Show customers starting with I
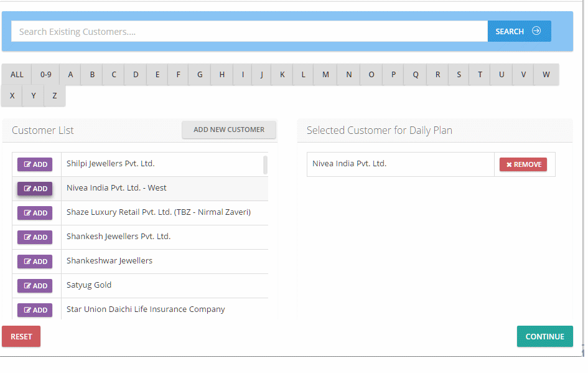The height and width of the screenshot is (373, 588). 243,74
